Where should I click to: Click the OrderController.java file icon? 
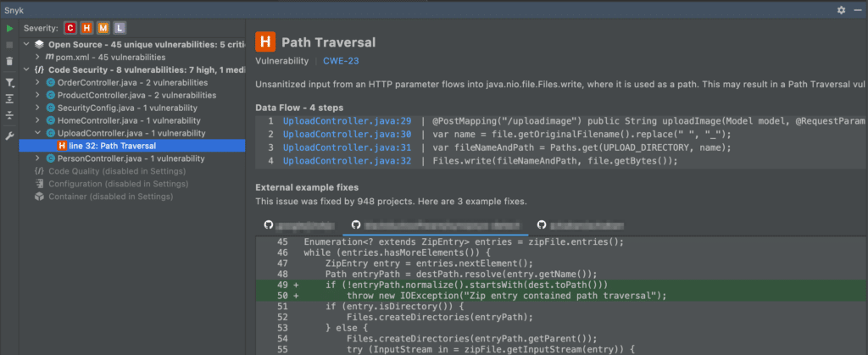50,82
